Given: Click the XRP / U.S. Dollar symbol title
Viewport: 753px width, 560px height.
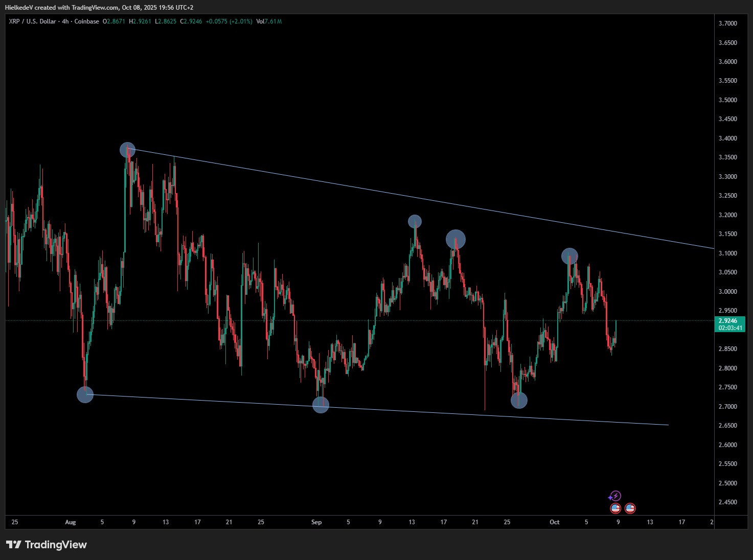Looking at the screenshot, I should (32, 21).
